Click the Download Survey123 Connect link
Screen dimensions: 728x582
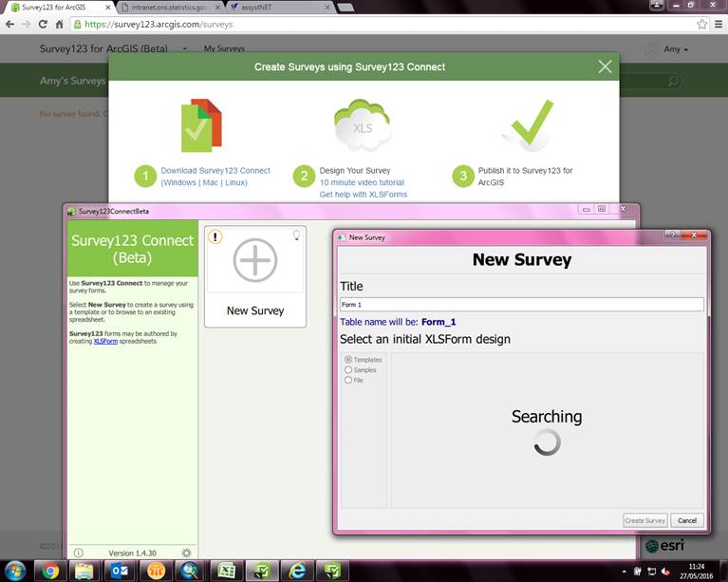coord(215,171)
